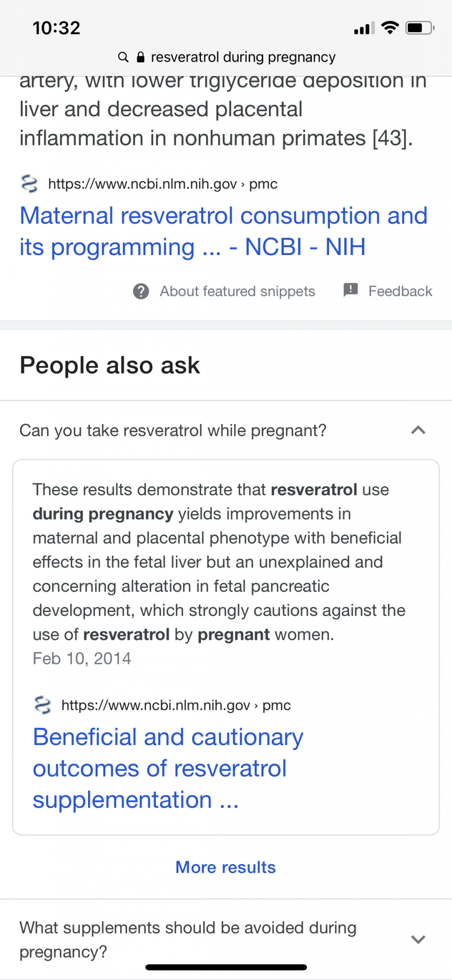Tap the battery status icon
Screen dimensions: 452x980
[419, 28]
